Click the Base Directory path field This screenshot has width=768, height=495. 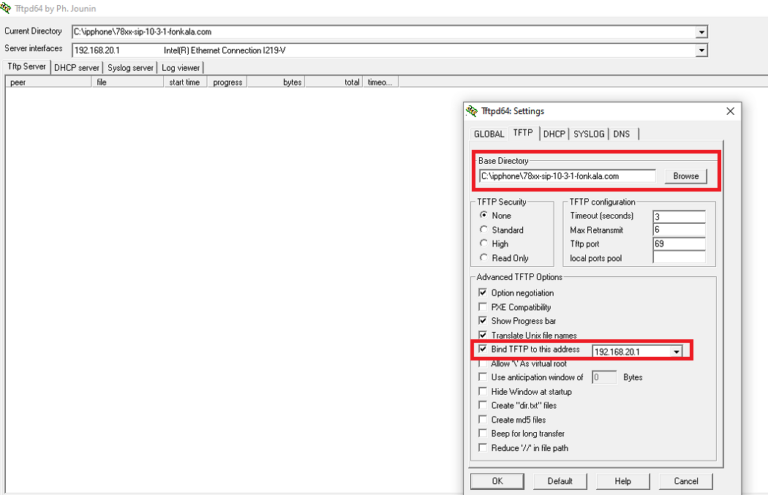point(566,176)
